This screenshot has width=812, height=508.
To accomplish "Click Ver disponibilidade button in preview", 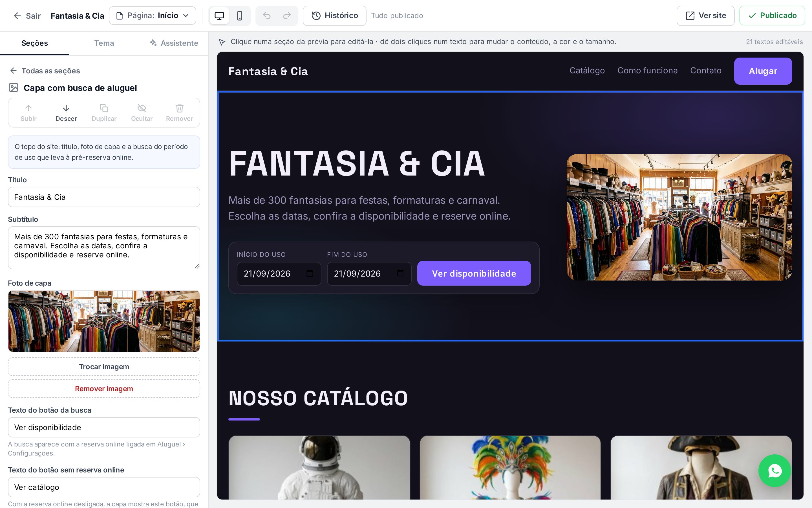I will tap(474, 273).
